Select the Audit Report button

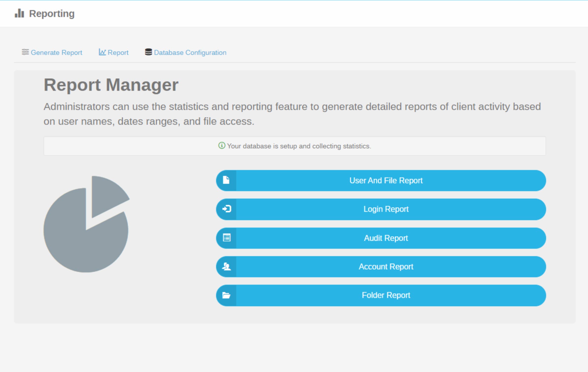coord(381,238)
